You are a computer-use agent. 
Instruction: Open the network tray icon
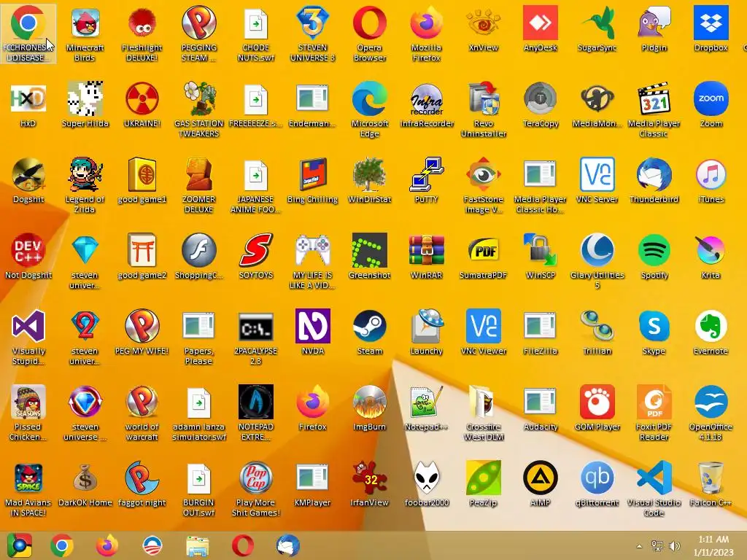(x=657, y=546)
